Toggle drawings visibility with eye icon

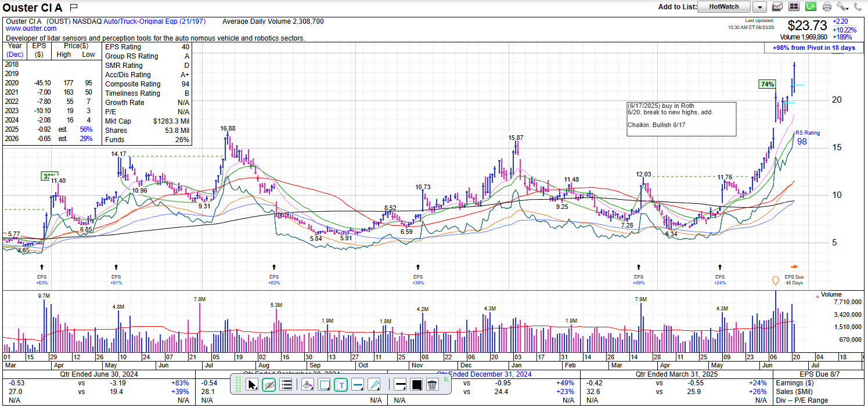click(268, 384)
